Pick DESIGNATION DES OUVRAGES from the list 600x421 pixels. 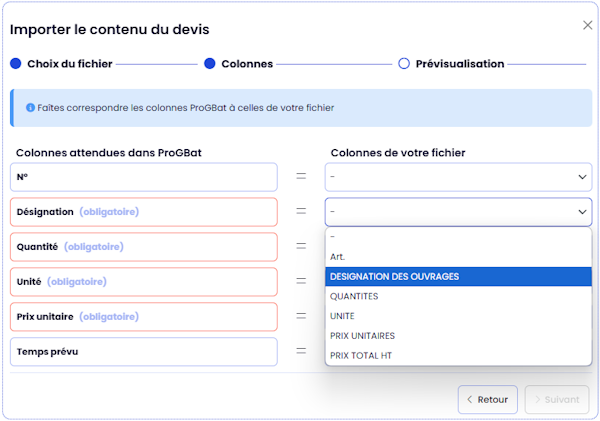coord(458,277)
